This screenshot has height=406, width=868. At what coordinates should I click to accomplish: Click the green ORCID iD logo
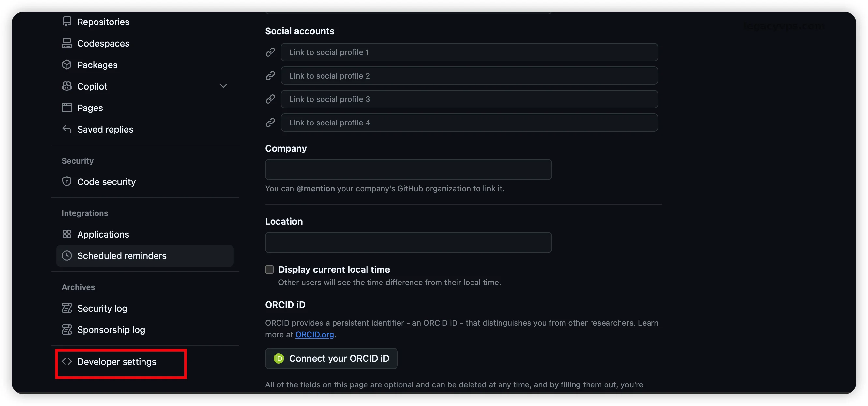click(279, 358)
